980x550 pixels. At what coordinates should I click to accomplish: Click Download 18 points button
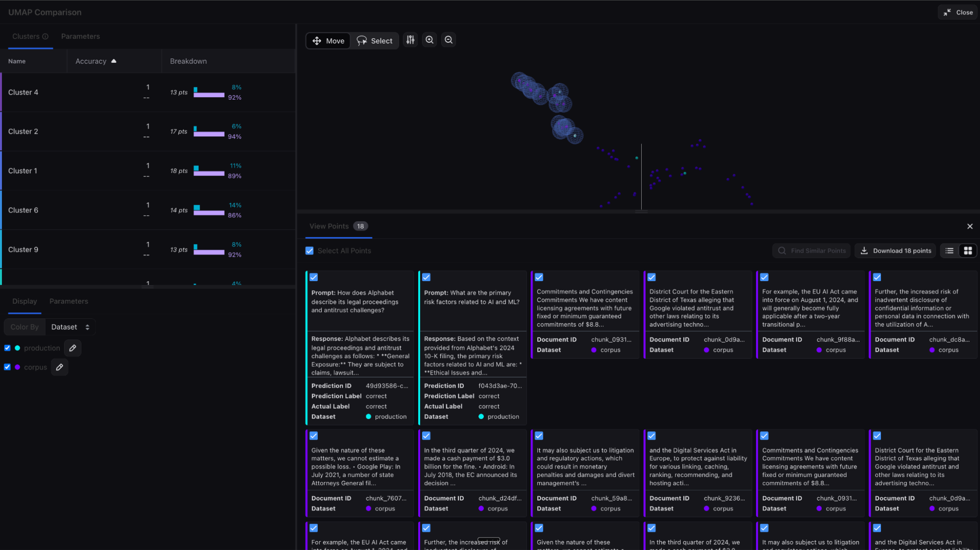[x=895, y=251]
